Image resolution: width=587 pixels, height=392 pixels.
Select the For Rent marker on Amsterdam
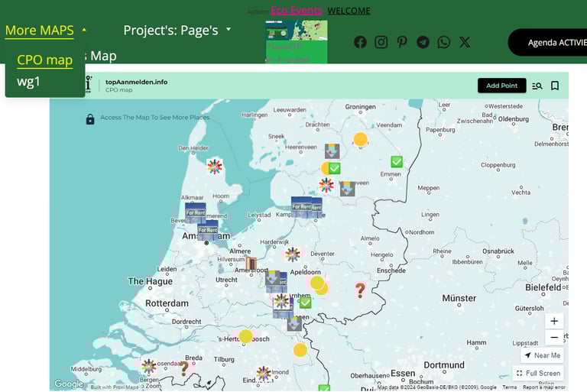[208, 230]
